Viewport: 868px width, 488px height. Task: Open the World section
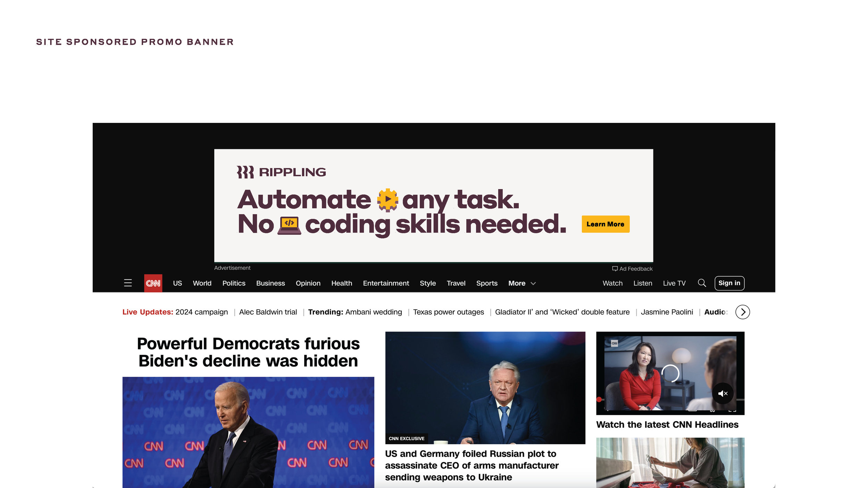pyautogui.click(x=202, y=283)
